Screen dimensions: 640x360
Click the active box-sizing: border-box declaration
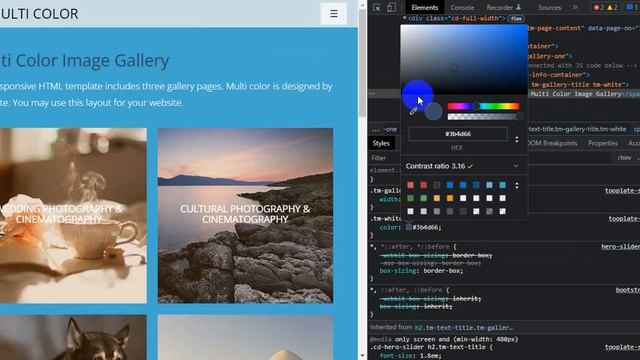pyautogui.click(x=421, y=271)
